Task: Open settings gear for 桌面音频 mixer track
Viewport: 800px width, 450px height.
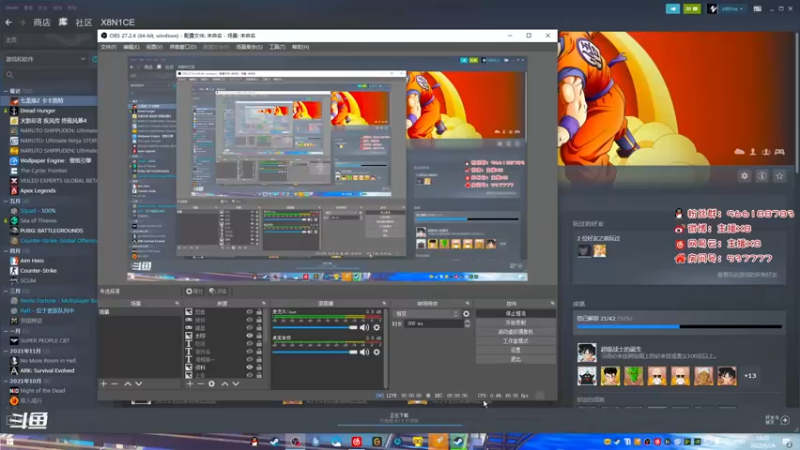Action: (377, 352)
